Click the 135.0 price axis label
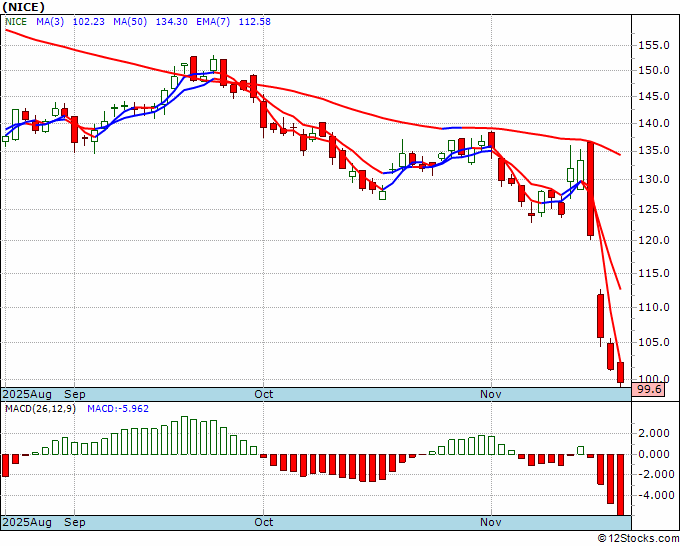Screen dimensions: 680x546 [654, 150]
